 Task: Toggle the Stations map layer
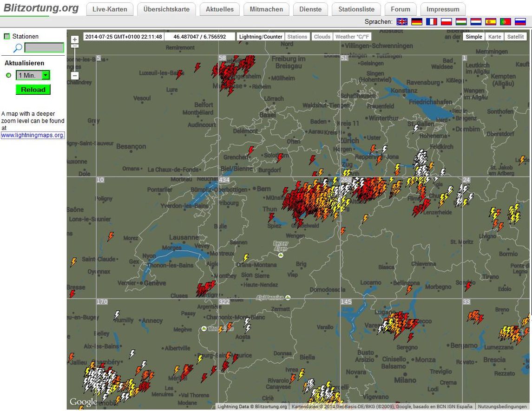(x=297, y=37)
